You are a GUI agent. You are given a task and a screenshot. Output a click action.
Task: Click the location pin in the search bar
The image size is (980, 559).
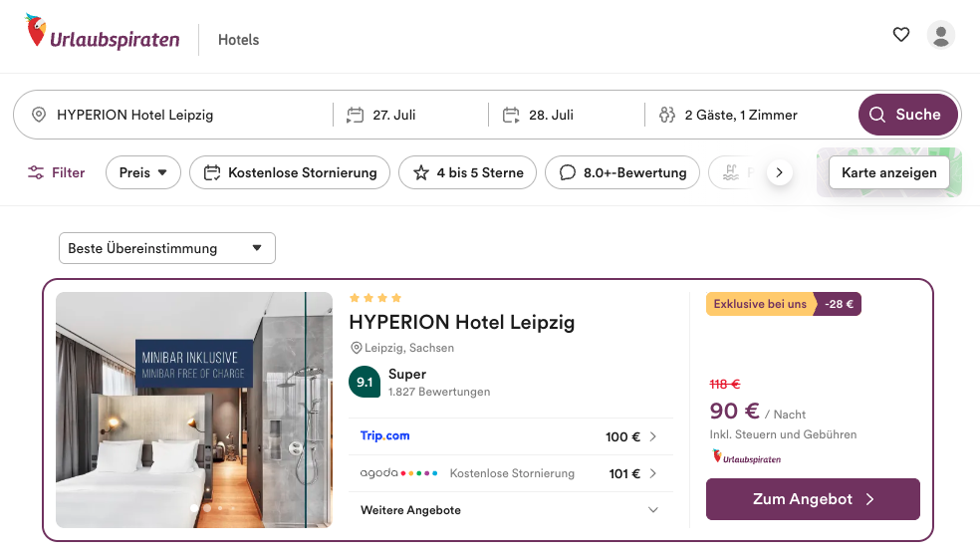pos(39,115)
